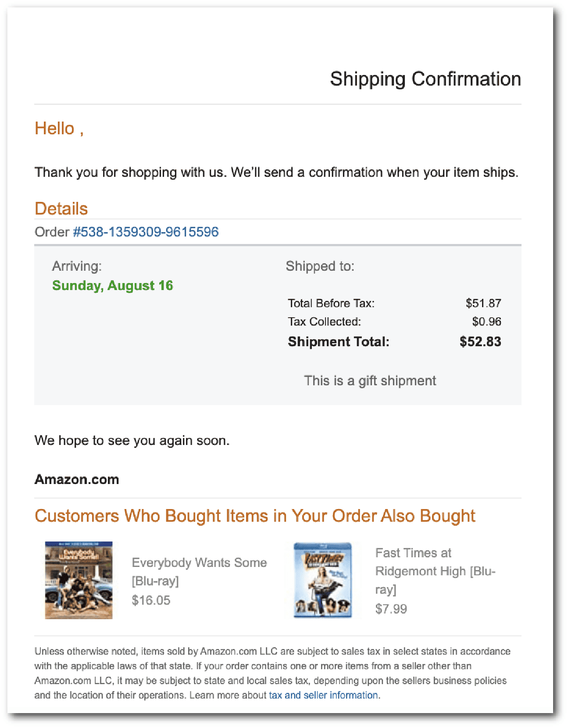Select Everybody Wants Some [Blu-ray] product title

tap(199, 571)
